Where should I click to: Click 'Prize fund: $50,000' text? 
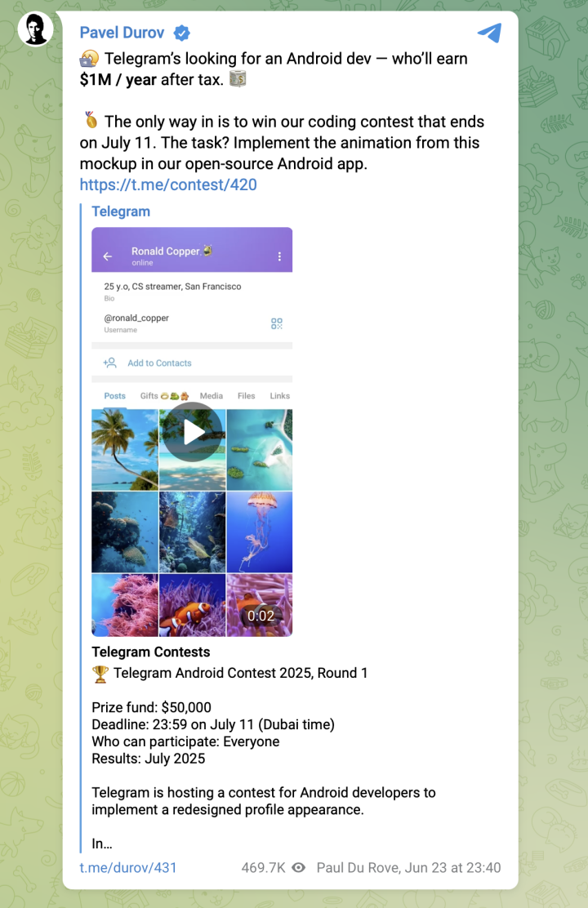click(151, 707)
